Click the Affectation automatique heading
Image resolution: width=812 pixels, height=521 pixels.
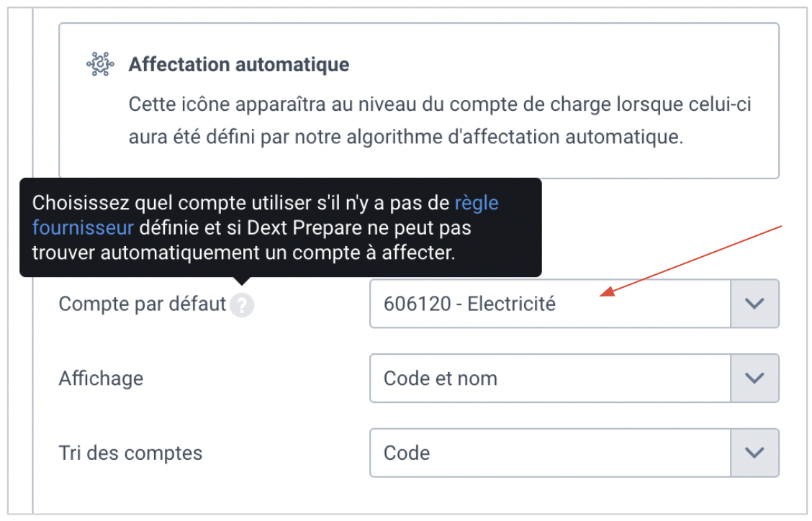click(x=239, y=64)
